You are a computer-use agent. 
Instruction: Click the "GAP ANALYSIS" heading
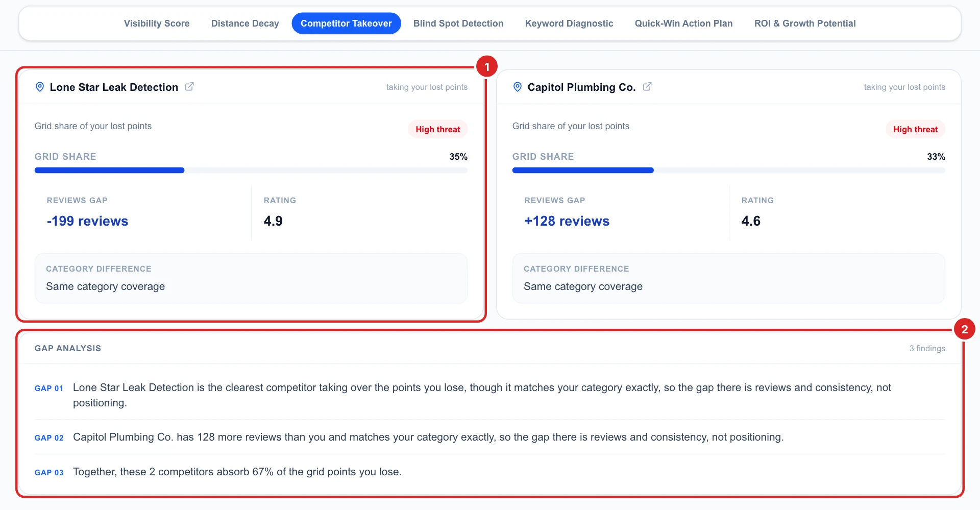[68, 348]
